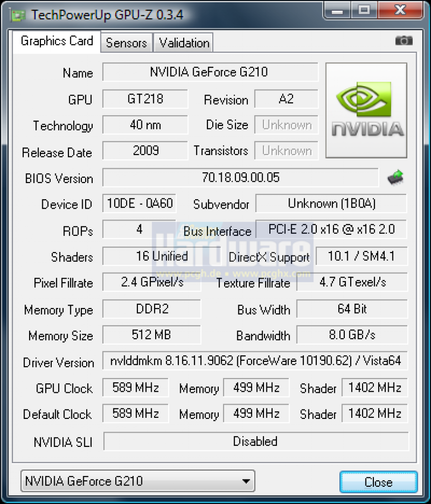Screen dimensions: 431x504
Task: Click the Die Size Unknown field
Action: coord(286,125)
